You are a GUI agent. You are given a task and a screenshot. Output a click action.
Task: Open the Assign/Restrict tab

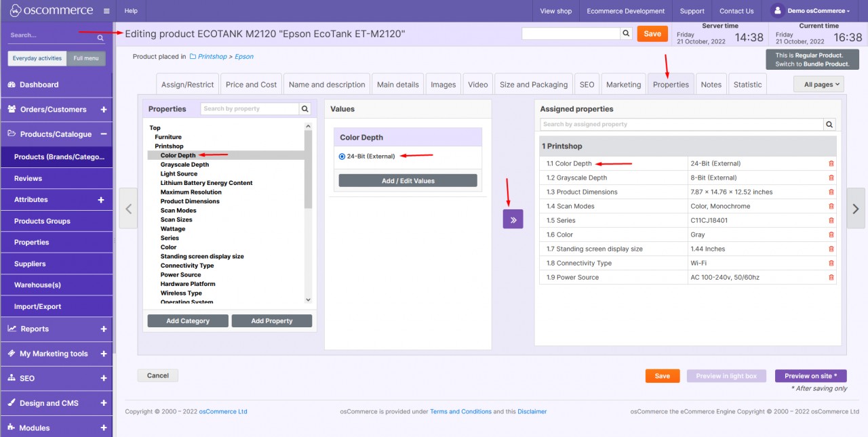pos(187,85)
